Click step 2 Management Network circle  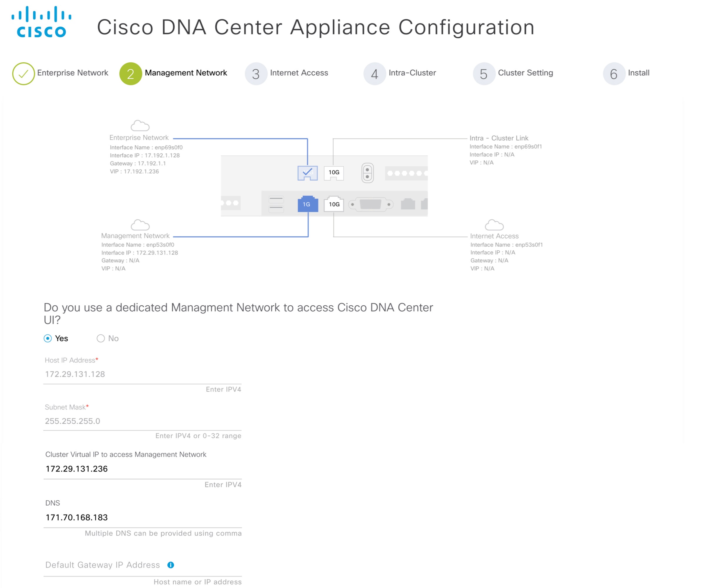coord(130,74)
